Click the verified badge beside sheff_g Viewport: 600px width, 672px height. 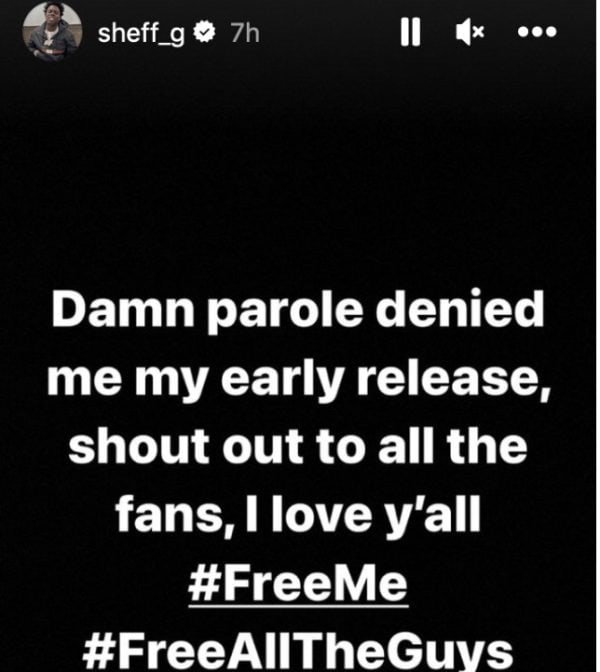(204, 32)
